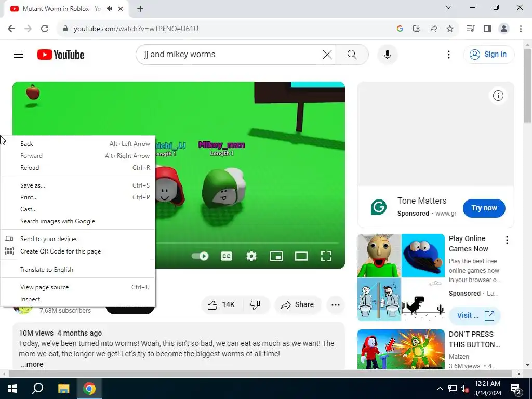Select Search images with Google
The image size is (532, 399).
click(78, 221)
